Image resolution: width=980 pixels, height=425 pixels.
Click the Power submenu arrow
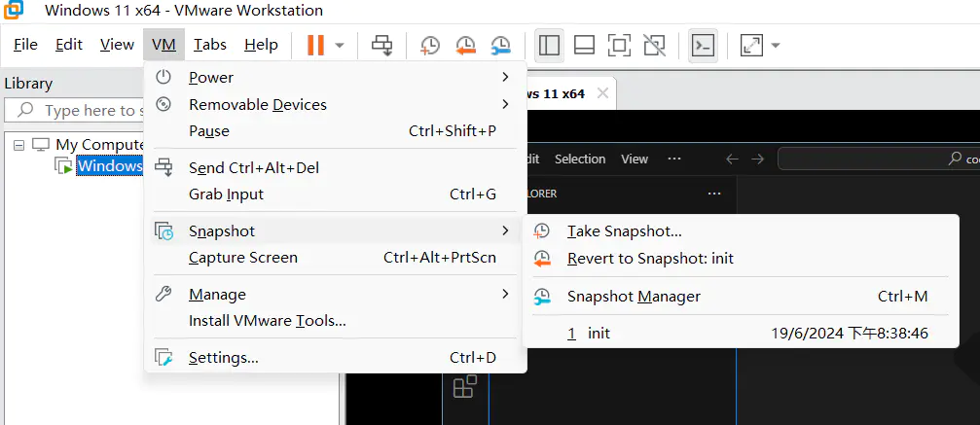(x=506, y=77)
